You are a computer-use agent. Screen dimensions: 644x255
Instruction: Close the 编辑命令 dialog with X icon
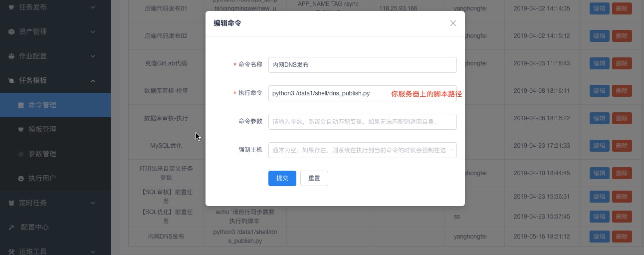[x=453, y=23]
